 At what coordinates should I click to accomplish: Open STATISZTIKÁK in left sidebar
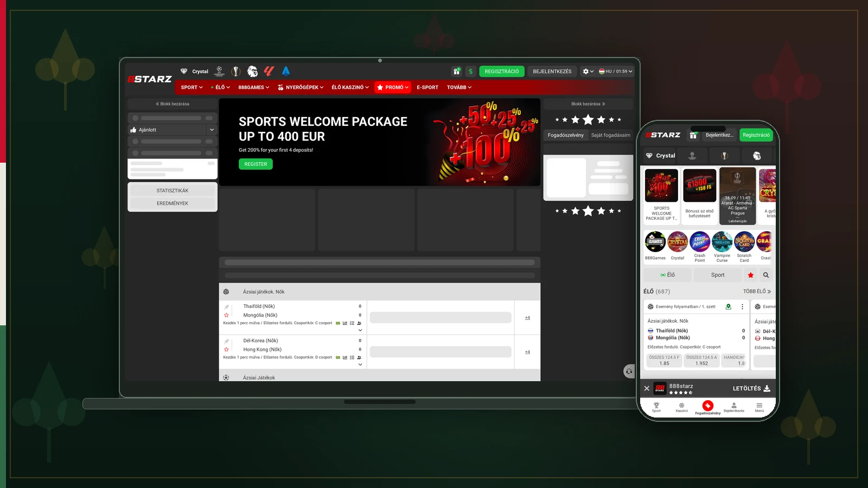[173, 191]
